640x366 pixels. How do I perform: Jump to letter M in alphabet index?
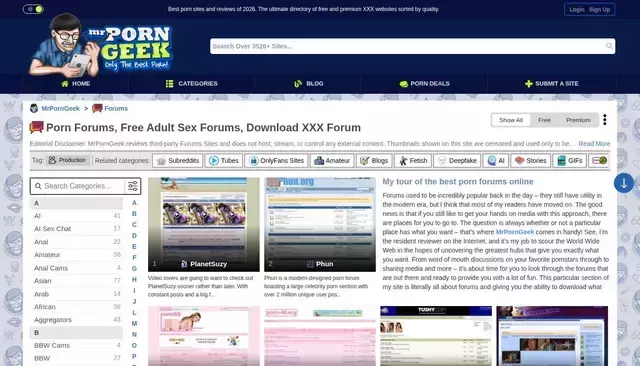point(134,324)
